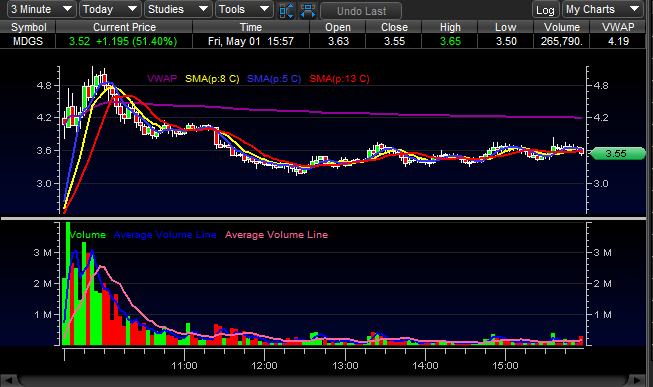Click the 15:00 time axis label
The width and height of the screenshot is (653, 387).
coord(505,366)
